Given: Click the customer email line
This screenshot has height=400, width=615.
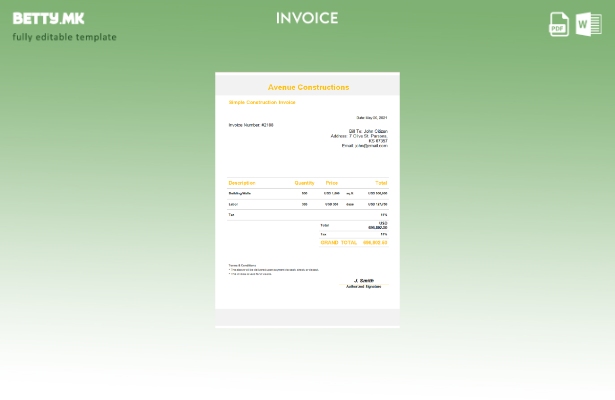Looking at the screenshot, I should point(364,146).
